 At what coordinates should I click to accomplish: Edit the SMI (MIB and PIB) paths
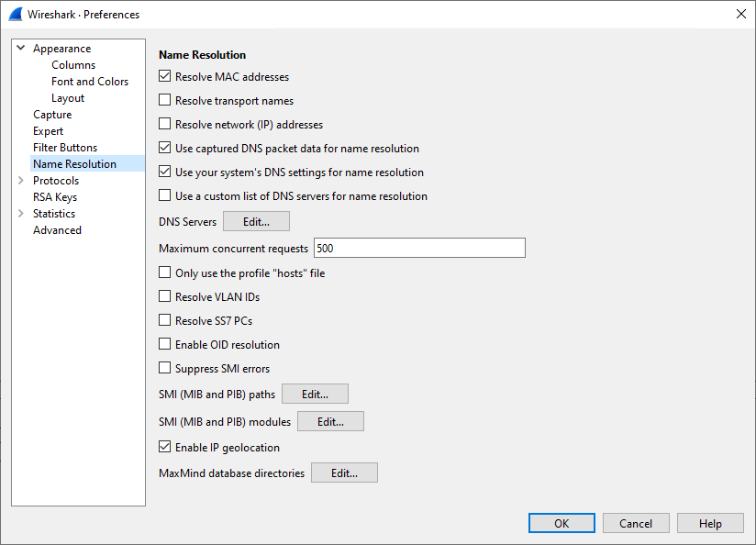click(x=315, y=393)
